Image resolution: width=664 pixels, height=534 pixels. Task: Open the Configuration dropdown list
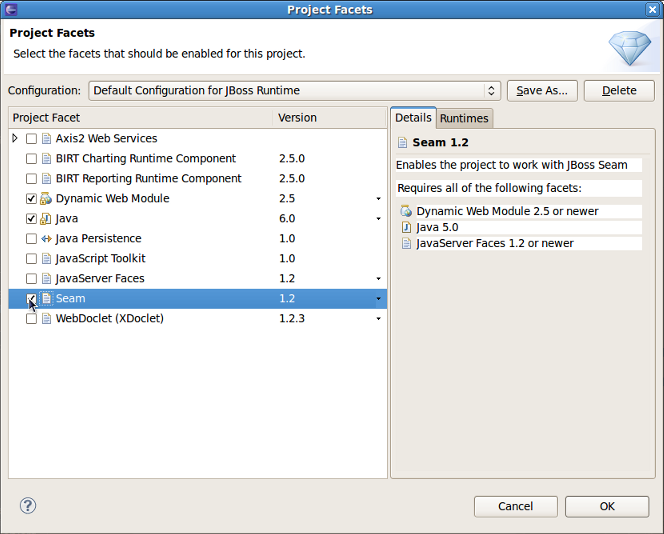click(x=492, y=90)
